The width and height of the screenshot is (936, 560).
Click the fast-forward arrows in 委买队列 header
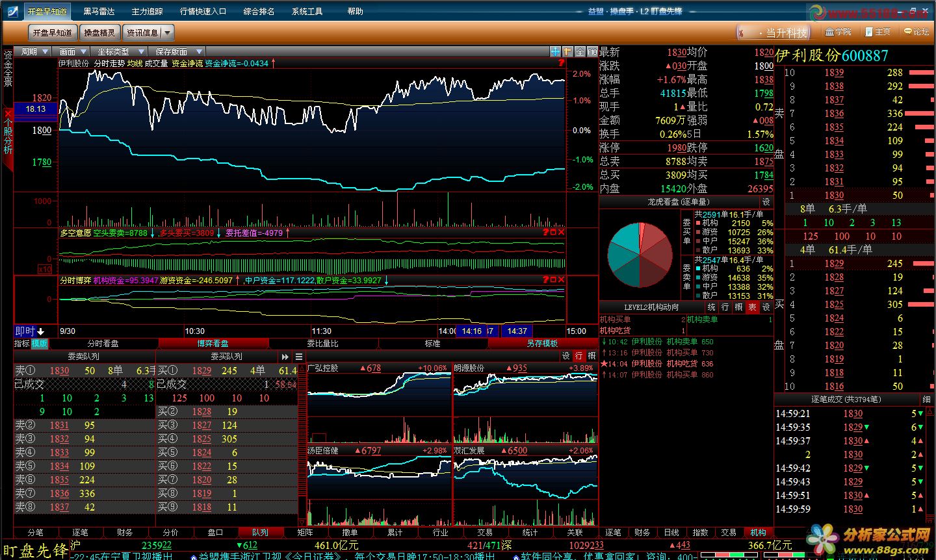click(285, 357)
